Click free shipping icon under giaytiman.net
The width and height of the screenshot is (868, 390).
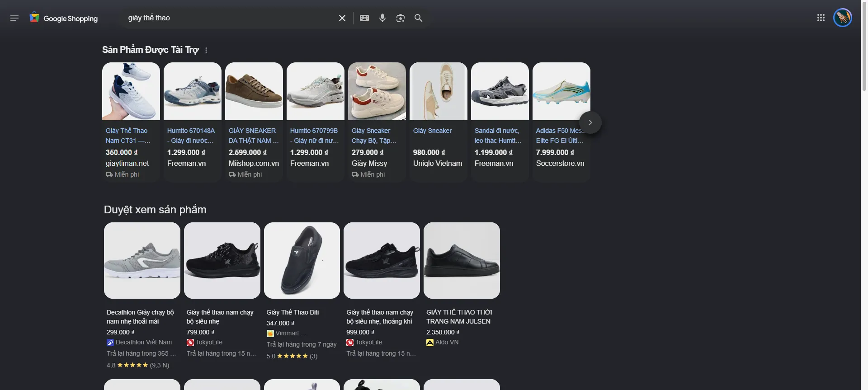coord(109,174)
